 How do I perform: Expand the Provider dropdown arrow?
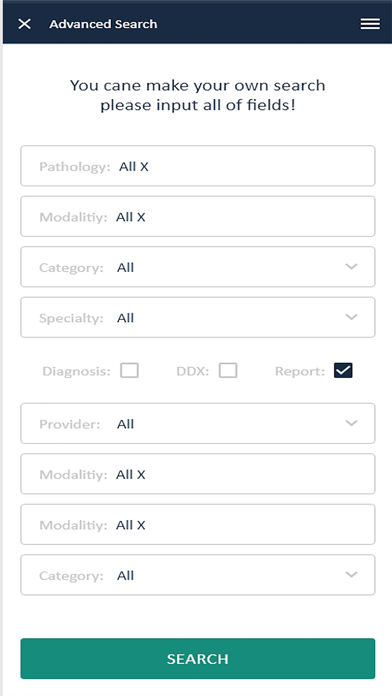point(351,423)
